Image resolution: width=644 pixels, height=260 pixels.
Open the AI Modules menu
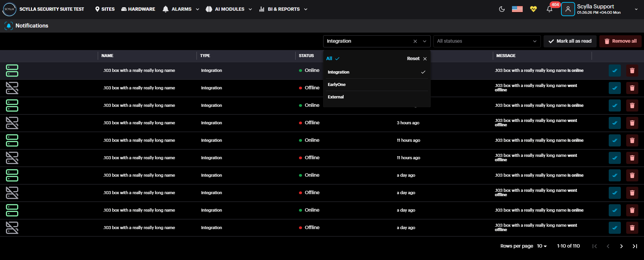229,9
